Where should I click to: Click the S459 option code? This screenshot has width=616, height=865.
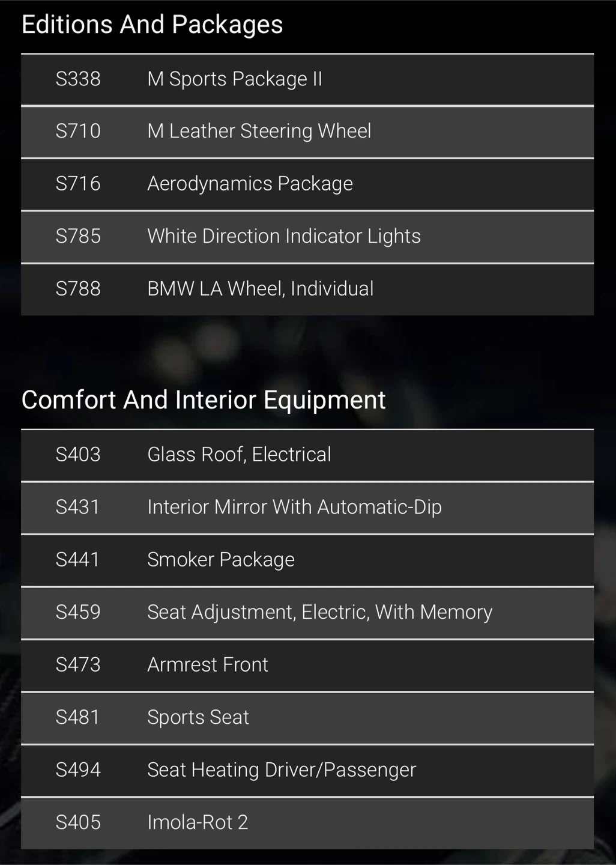click(x=78, y=612)
